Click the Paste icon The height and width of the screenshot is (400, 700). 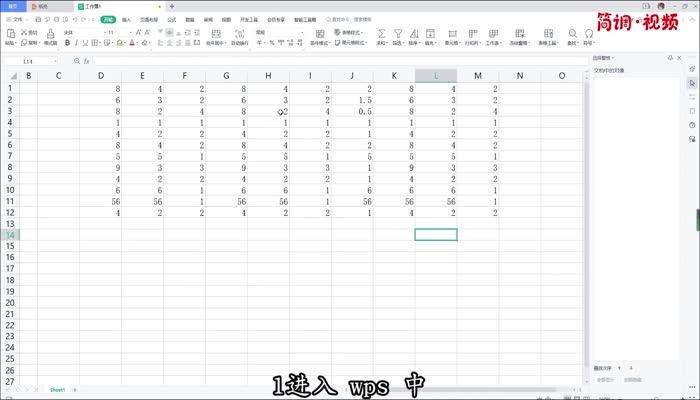tap(11, 33)
